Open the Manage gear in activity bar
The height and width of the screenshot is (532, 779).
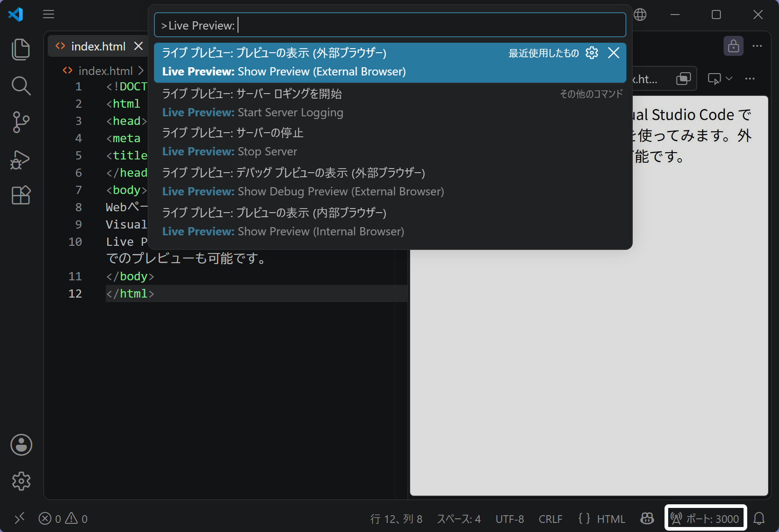click(21, 481)
